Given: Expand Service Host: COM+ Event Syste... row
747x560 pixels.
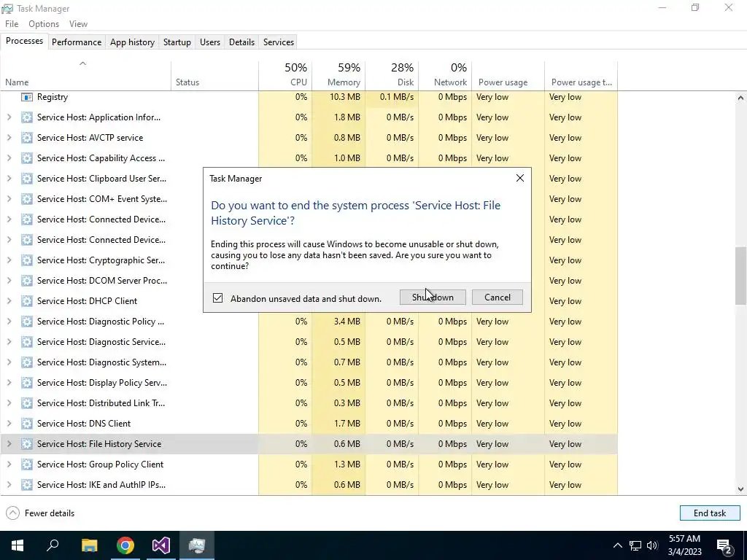Looking at the screenshot, I should click(x=9, y=199).
